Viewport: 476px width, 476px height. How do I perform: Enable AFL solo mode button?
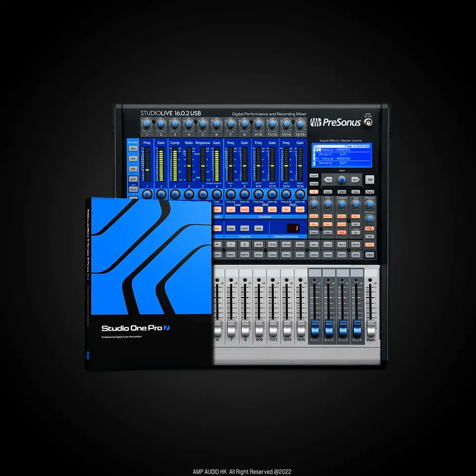[x=356, y=224]
